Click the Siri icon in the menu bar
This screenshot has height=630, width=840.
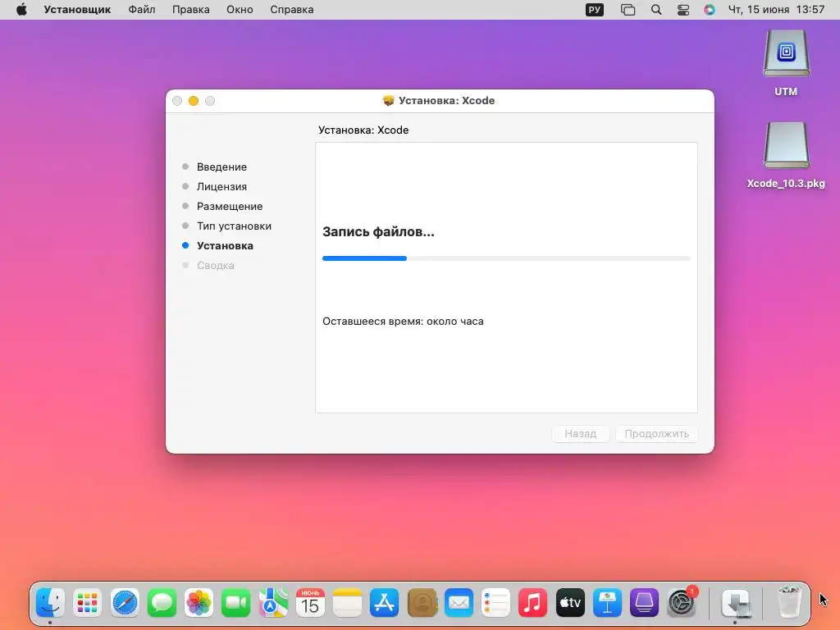point(710,10)
